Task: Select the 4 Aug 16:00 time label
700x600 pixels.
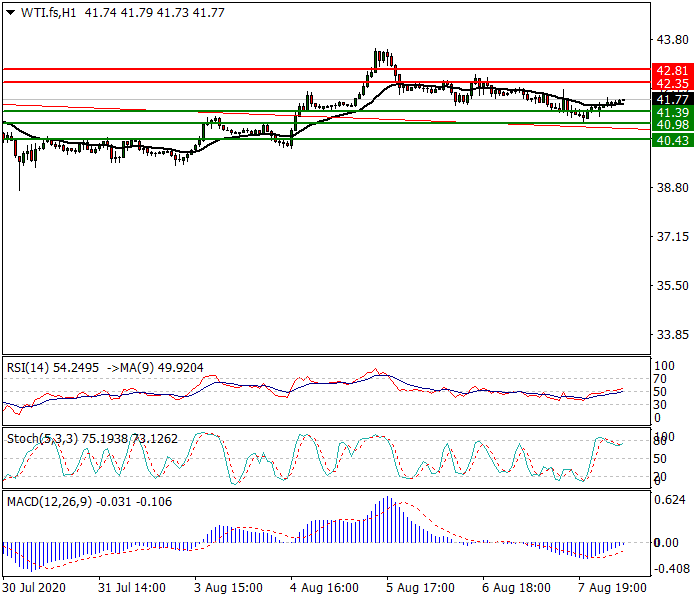Action: pos(324,588)
